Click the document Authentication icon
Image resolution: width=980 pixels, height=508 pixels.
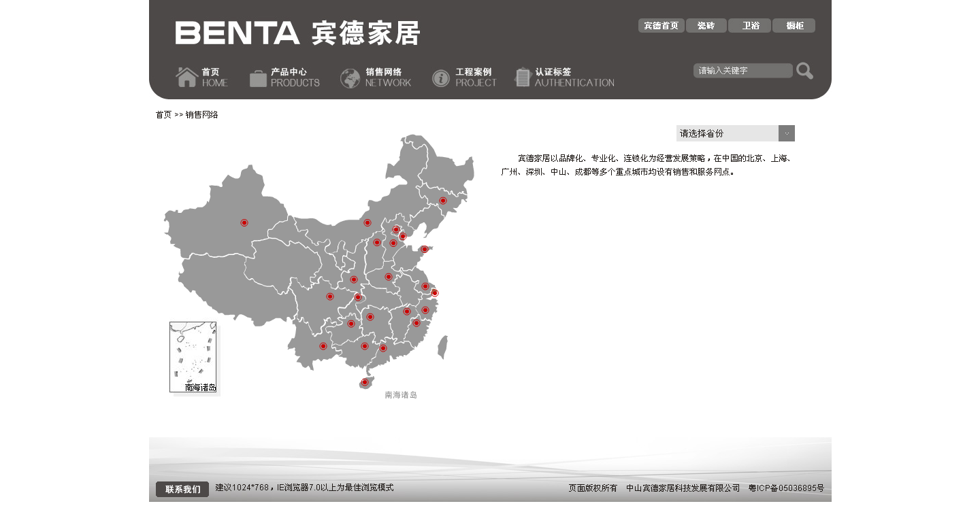[x=522, y=78]
